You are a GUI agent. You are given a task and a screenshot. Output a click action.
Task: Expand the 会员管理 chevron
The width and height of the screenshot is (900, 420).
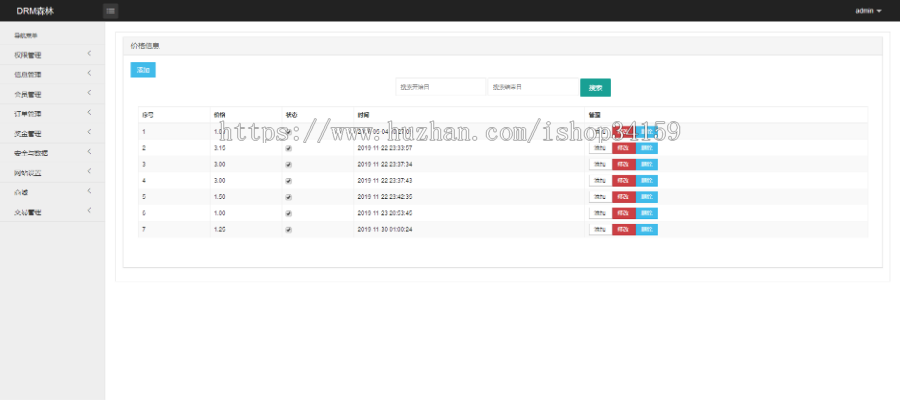click(90, 93)
